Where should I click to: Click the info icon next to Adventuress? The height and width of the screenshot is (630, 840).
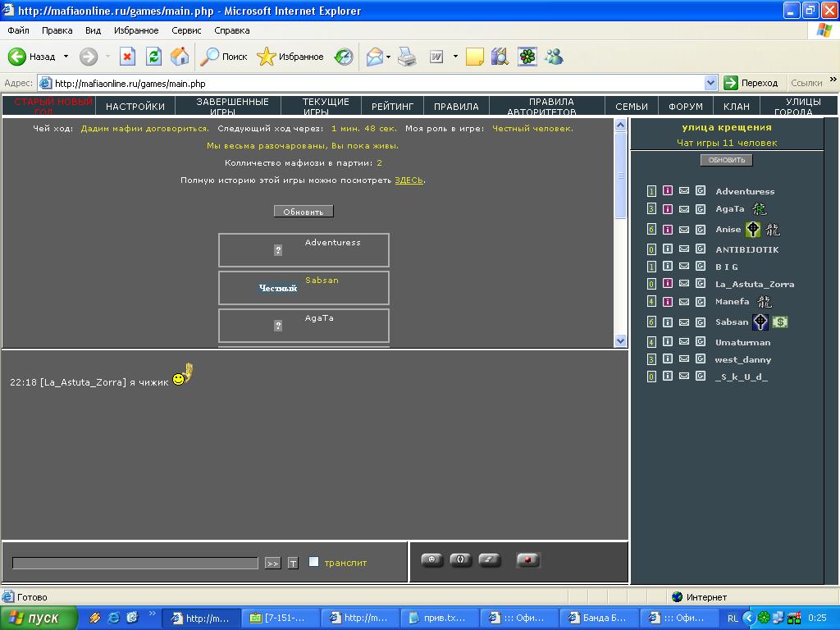click(x=668, y=190)
